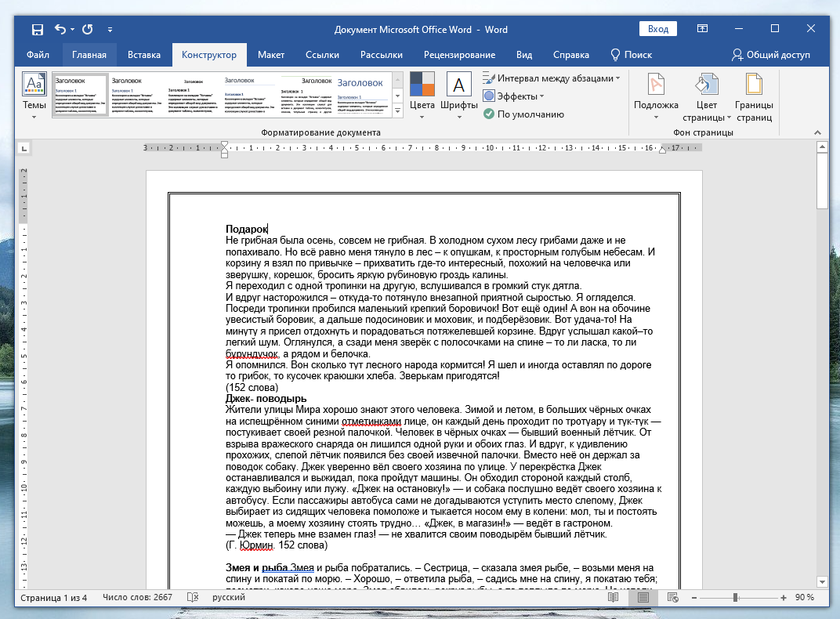Switch to the Главная tab

89,55
